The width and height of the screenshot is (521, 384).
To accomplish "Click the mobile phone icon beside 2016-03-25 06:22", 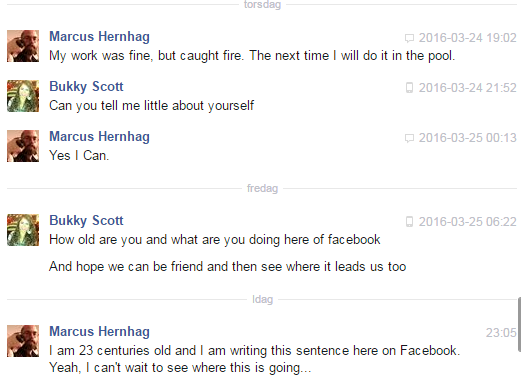I will coord(409,222).
